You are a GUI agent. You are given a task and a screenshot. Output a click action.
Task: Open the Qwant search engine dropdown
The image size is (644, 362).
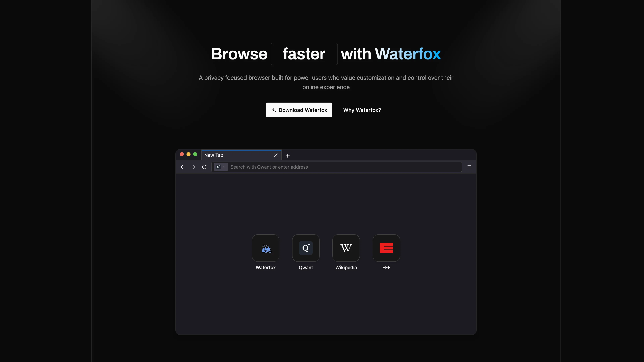[x=221, y=167]
